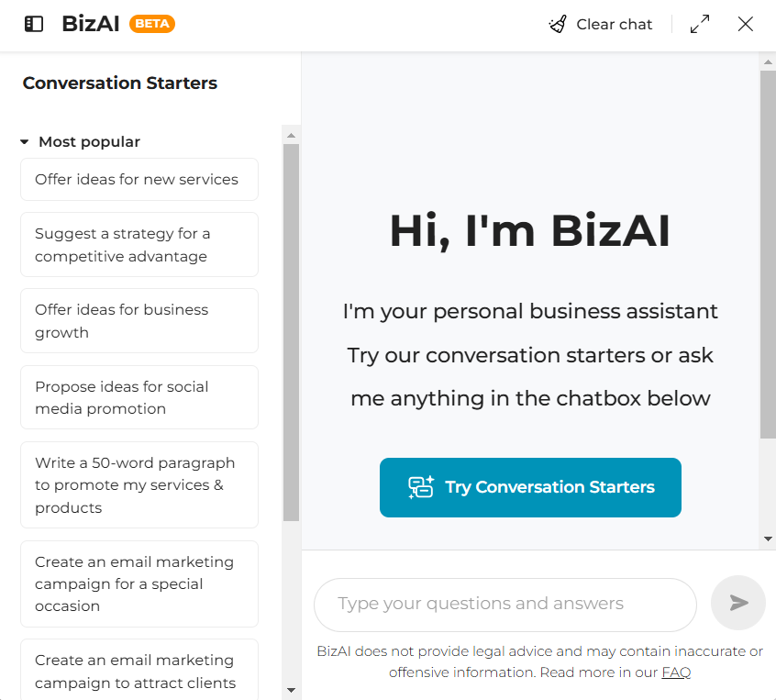Viewport: 776px width, 700px height.
Task: Click the orange BETA badge
Action: point(152,24)
